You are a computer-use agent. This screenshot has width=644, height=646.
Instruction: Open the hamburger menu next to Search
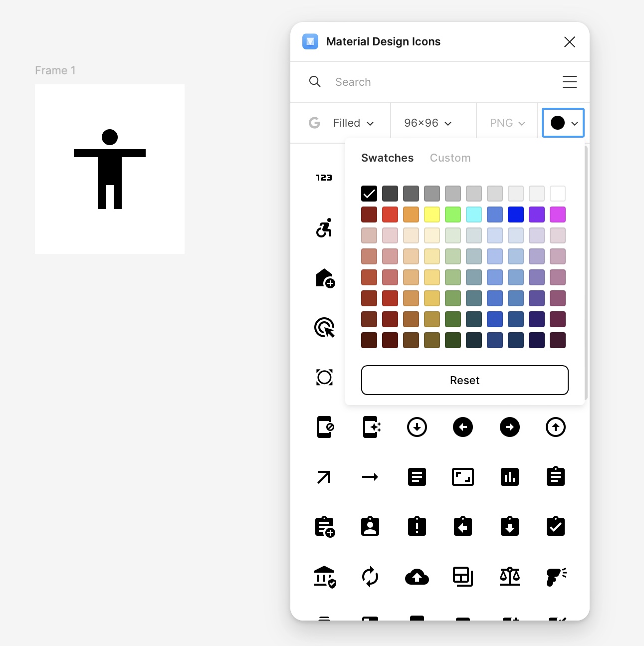pos(570,82)
